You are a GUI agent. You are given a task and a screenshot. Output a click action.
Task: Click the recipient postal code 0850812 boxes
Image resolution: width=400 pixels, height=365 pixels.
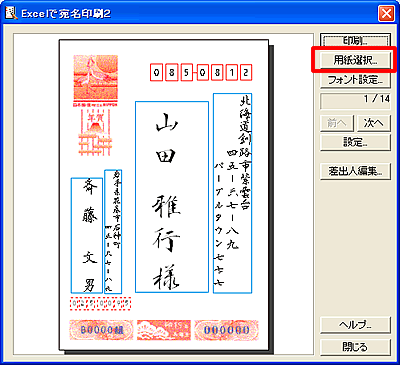tap(201, 72)
